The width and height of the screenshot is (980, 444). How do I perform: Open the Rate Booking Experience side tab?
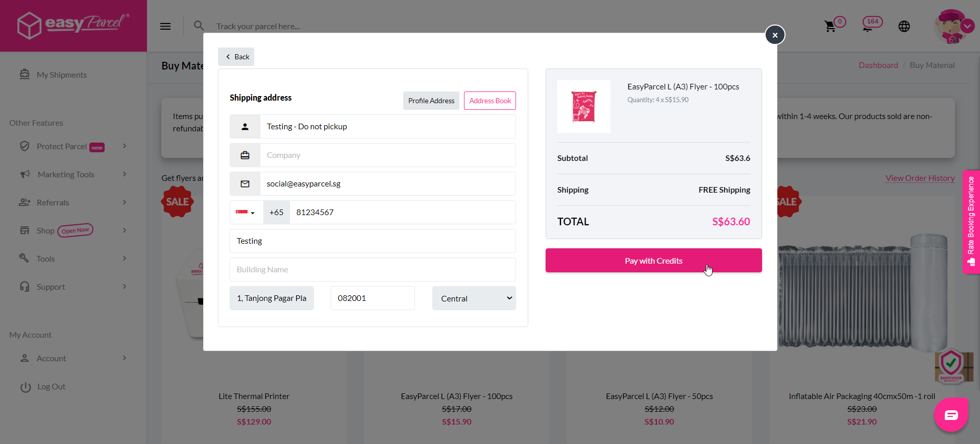point(971,222)
